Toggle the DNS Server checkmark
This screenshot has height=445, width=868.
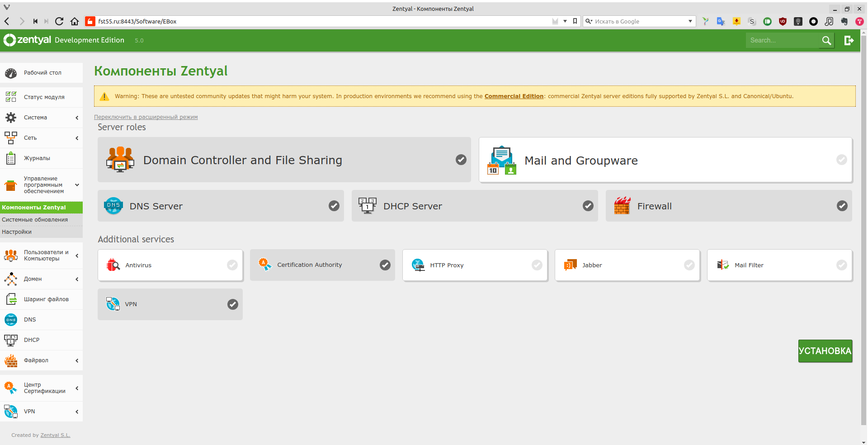(334, 206)
